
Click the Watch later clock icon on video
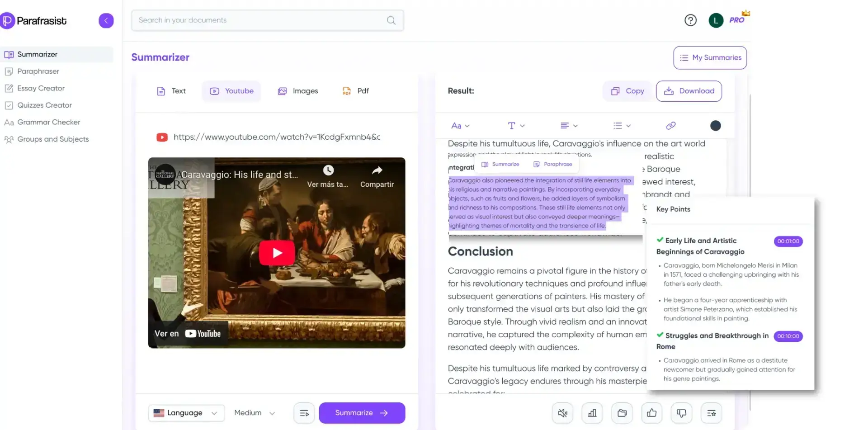(328, 170)
